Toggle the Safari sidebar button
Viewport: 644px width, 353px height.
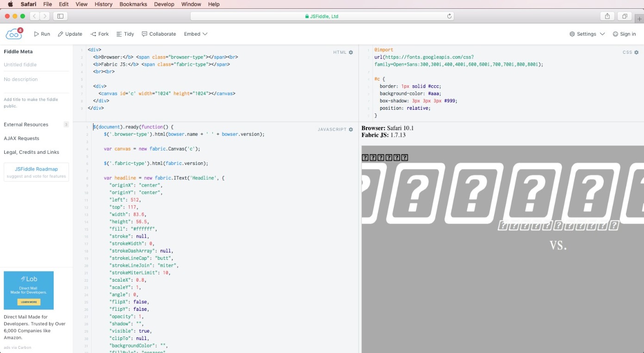[x=60, y=16]
